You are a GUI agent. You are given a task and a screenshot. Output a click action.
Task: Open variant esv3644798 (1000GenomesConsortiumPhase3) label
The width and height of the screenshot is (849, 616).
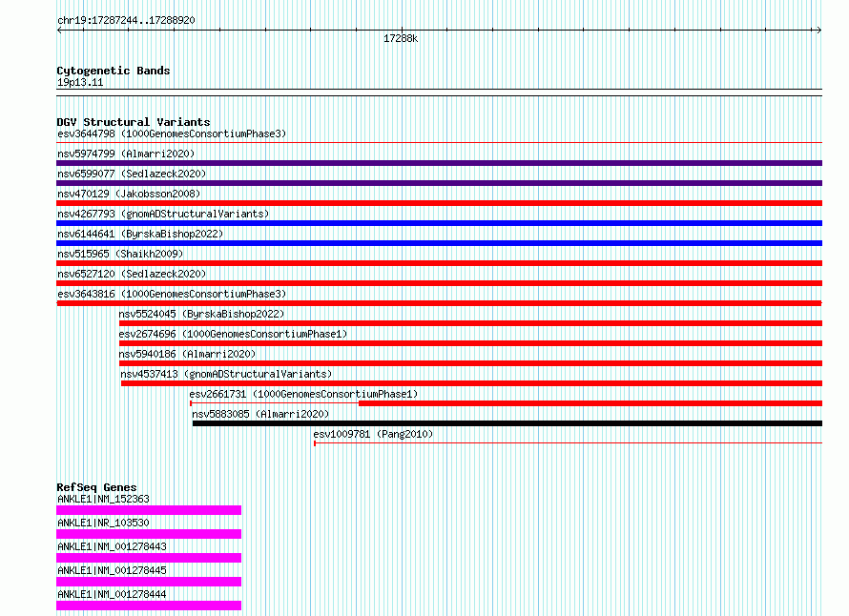pos(172,133)
